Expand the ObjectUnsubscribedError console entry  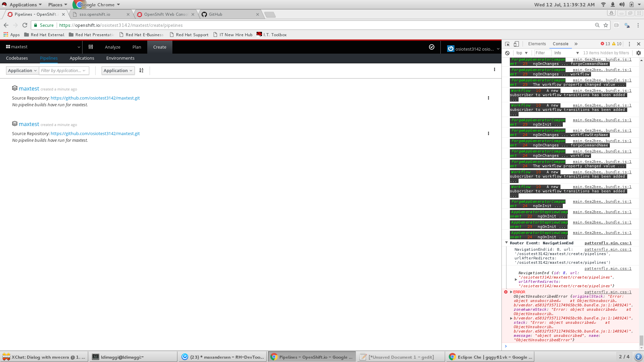point(511,292)
